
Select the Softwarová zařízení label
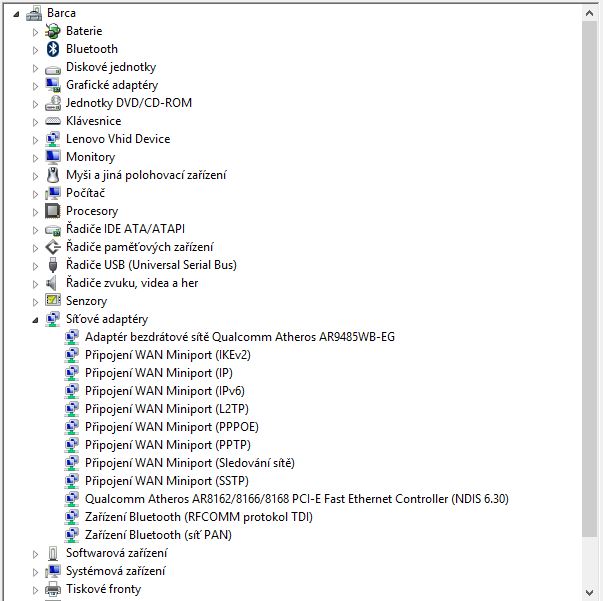click(x=117, y=553)
